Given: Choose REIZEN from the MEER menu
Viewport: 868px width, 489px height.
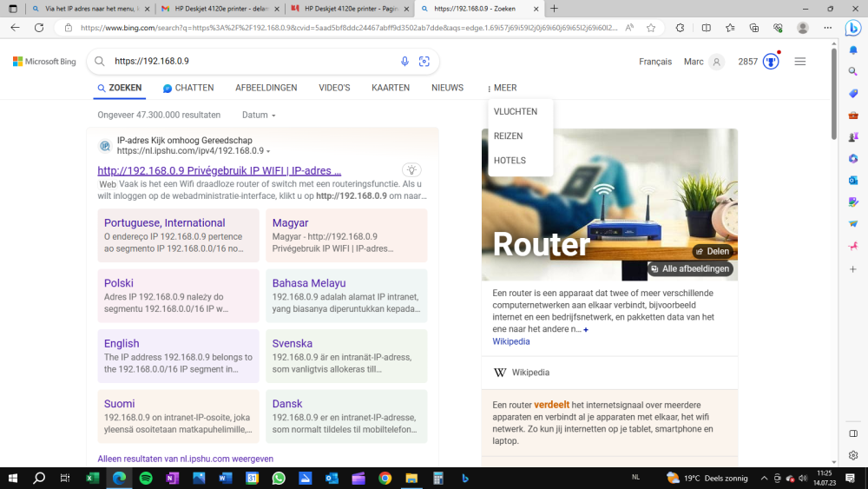Looking at the screenshot, I should pyautogui.click(x=508, y=135).
